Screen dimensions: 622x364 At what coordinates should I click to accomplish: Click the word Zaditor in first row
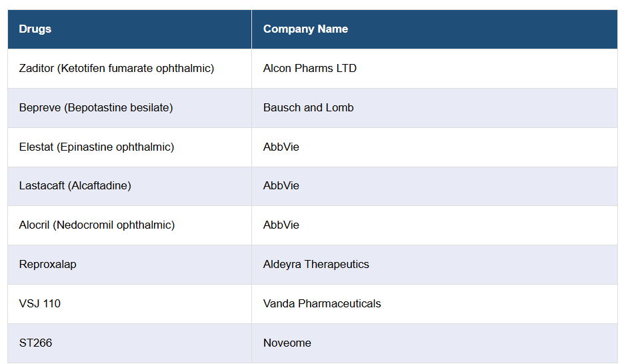click(x=37, y=69)
